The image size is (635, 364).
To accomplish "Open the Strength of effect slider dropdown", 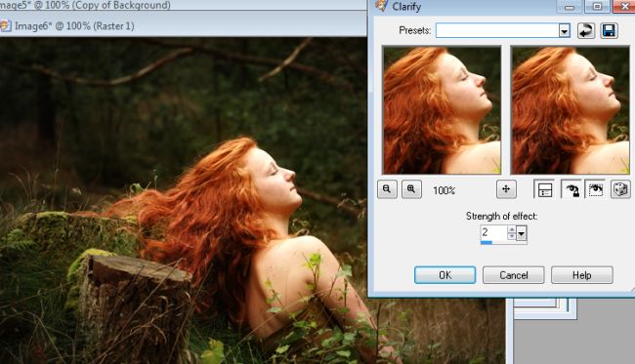I will (522, 233).
